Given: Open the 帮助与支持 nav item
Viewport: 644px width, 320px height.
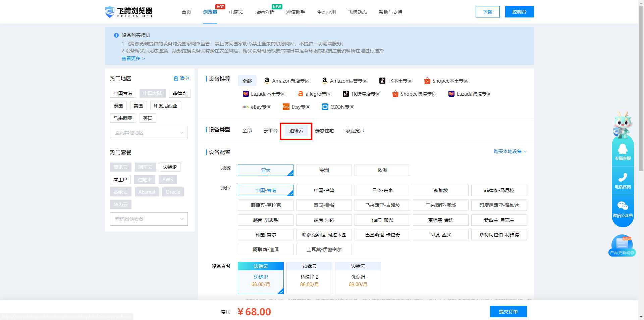Looking at the screenshot, I should pyautogui.click(x=390, y=12).
